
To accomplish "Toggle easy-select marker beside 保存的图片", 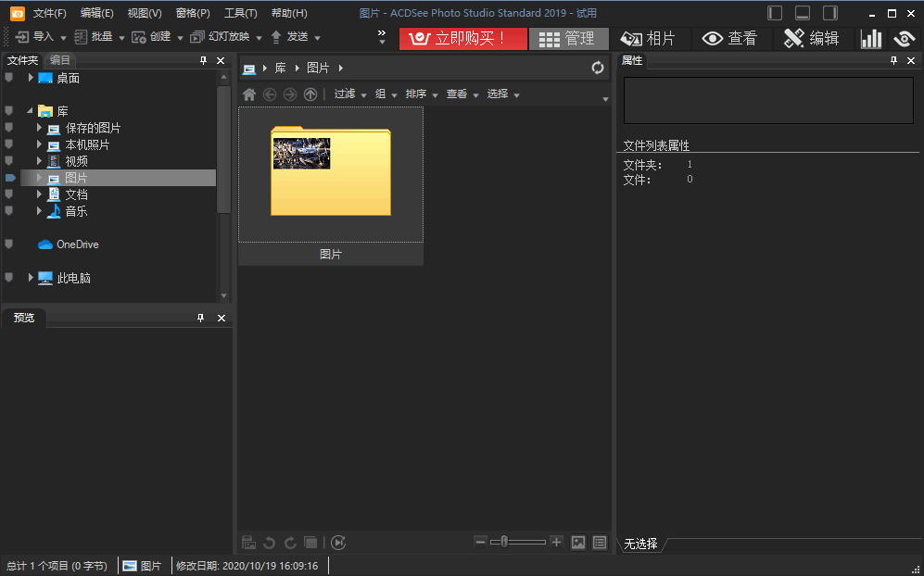I will point(9,128).
